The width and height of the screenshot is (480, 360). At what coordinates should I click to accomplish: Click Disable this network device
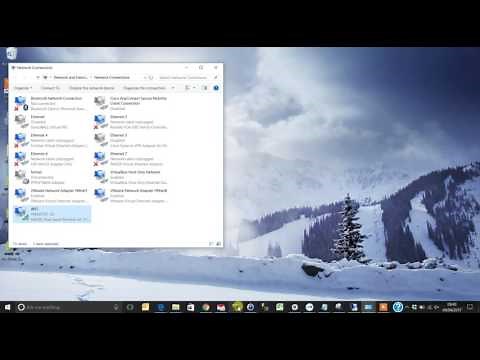tap(91, 88)
